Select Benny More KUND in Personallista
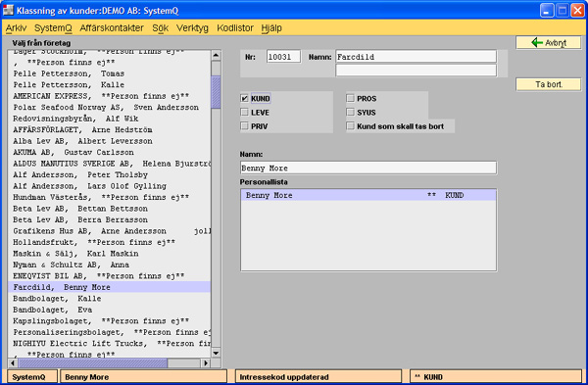588x385 pixels. pos(368,195)
